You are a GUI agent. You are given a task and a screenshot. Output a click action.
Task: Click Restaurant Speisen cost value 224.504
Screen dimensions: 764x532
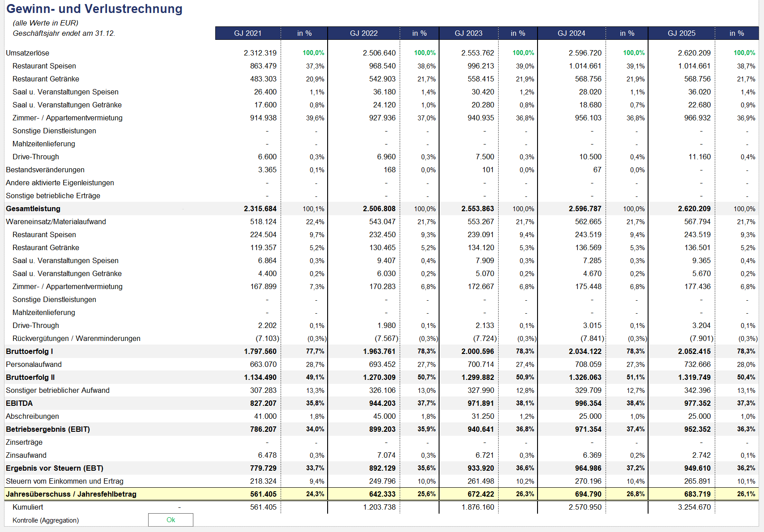(263, 234)
